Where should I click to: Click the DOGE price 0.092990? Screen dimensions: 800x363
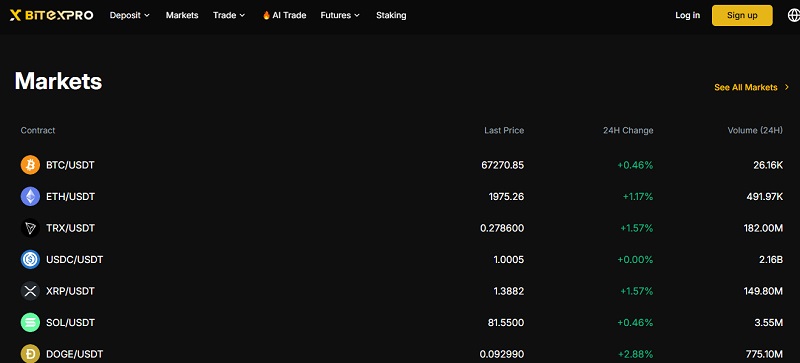click(502, 354)
